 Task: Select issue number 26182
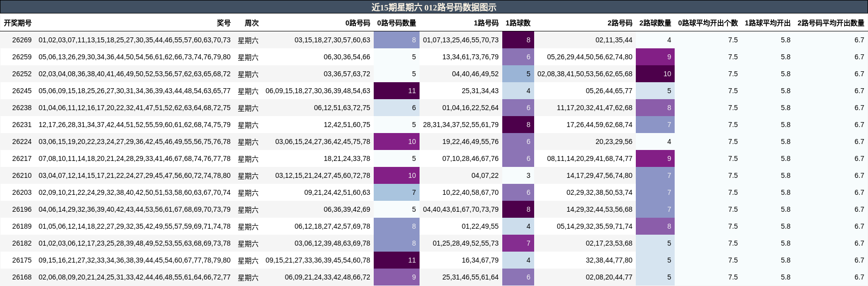22,243
